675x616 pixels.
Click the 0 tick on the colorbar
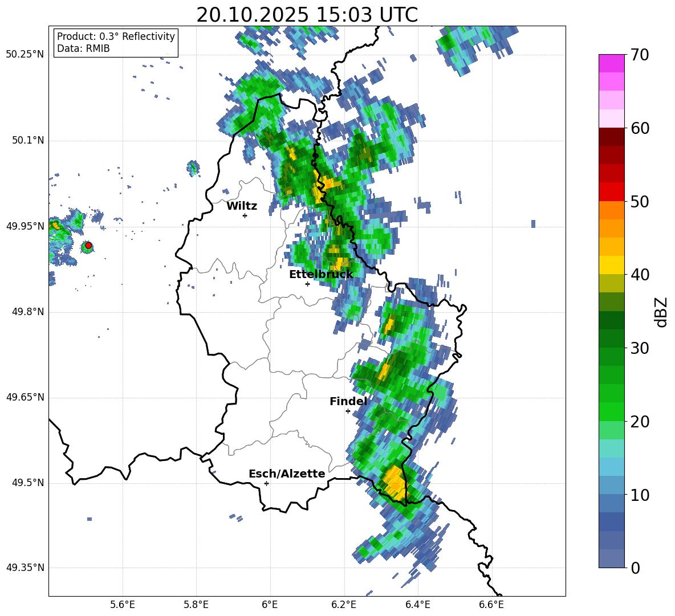[635, 568]
